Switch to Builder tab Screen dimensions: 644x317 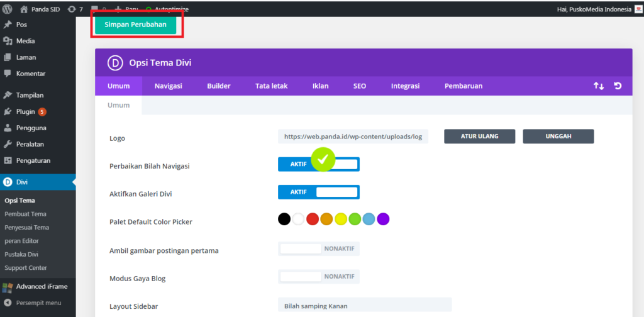click(219, 86)
